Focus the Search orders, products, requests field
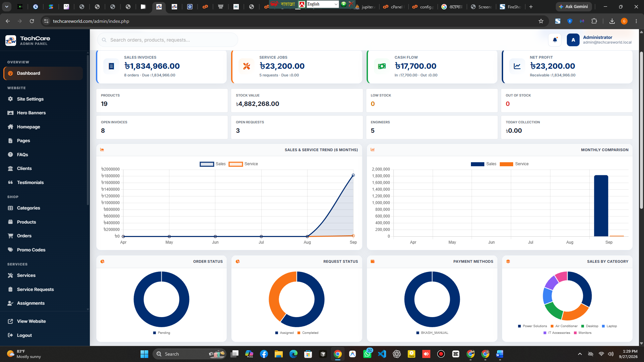 (168, 40)
